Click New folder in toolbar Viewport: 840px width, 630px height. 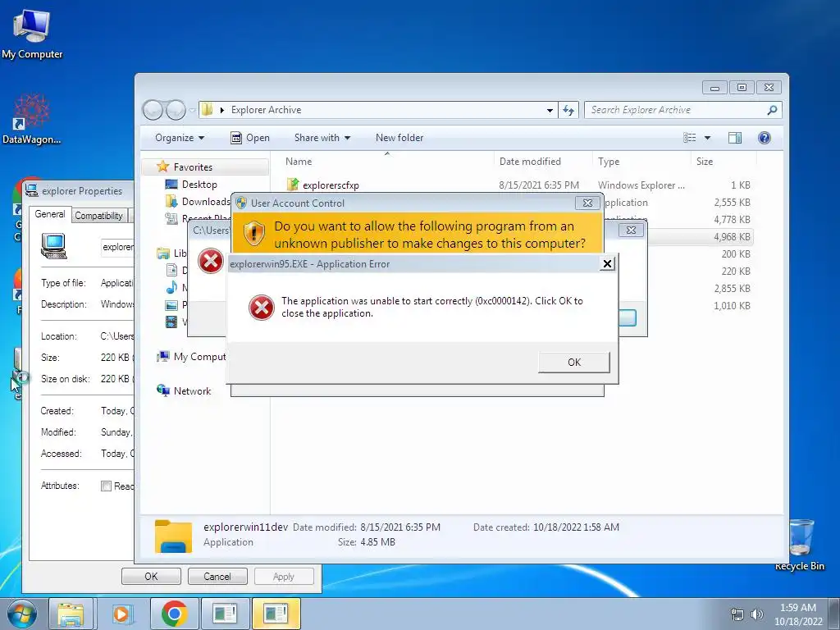pos(399,138)
